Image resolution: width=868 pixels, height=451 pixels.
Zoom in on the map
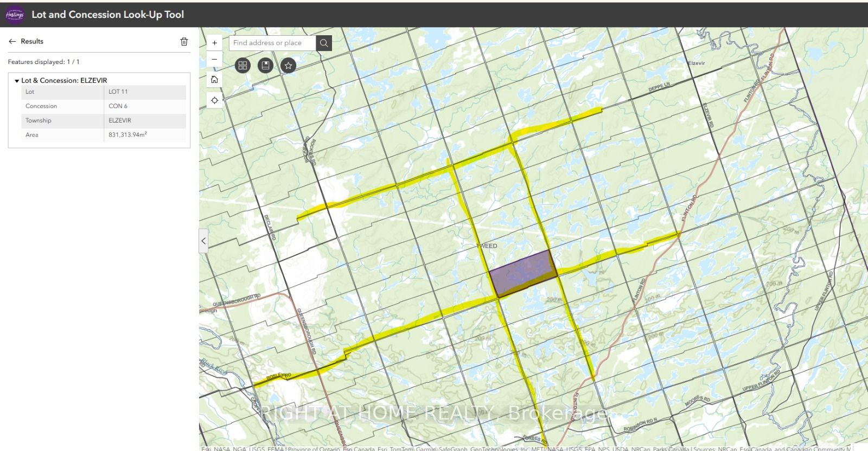[x=215, y=43]
